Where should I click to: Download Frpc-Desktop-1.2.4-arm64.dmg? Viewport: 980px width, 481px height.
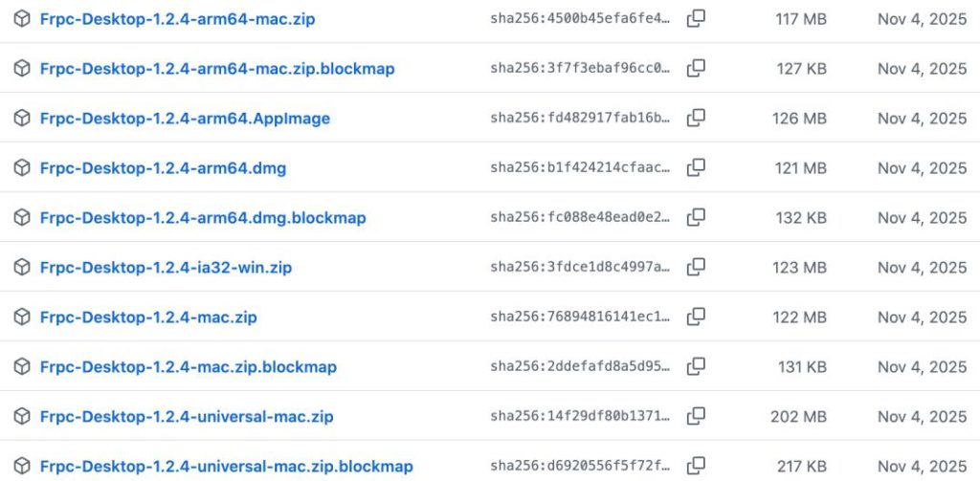tap(163, 168)
